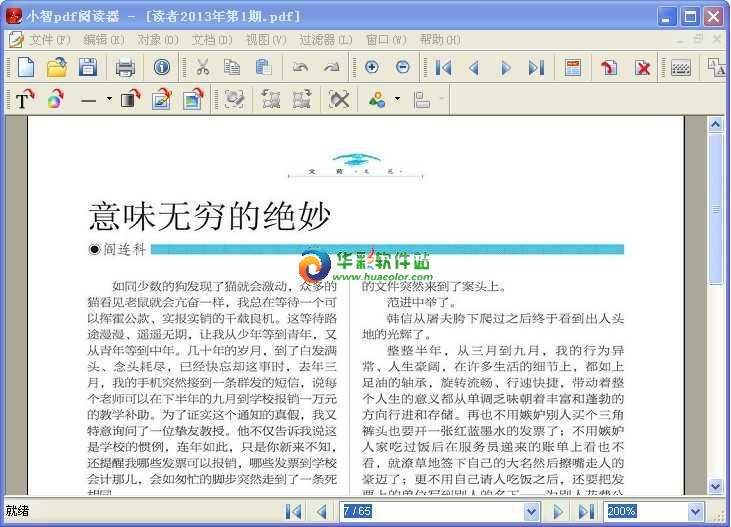Select the Text tool with T icon
731x527 pixels.
[x=24, y=99]
